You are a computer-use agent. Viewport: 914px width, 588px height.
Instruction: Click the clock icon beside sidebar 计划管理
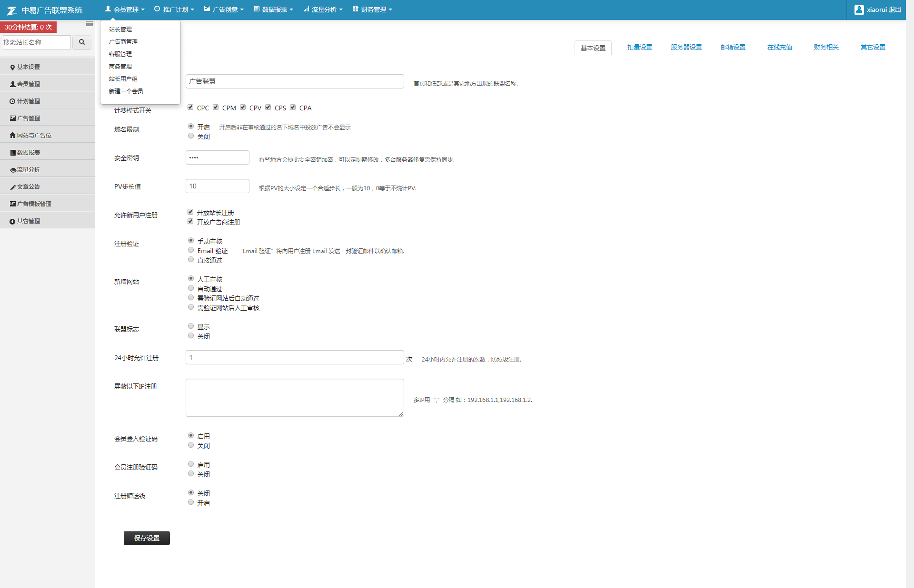coord(12,101)
